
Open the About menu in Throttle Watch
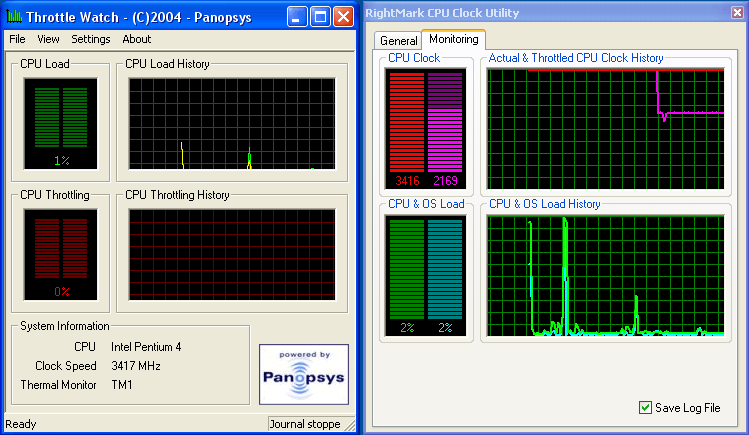[x=137, y=39]
